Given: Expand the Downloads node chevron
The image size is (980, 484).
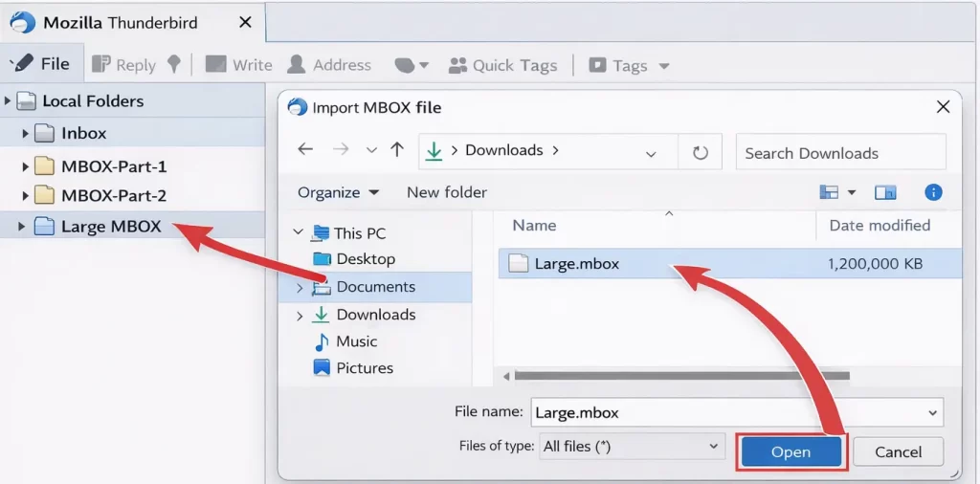Looking at the screenshot, I should click(x=299, y=316).
